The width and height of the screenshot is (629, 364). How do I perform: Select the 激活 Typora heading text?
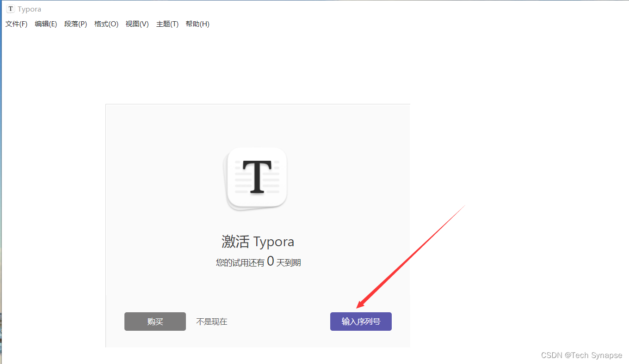[x=258, y=242]
